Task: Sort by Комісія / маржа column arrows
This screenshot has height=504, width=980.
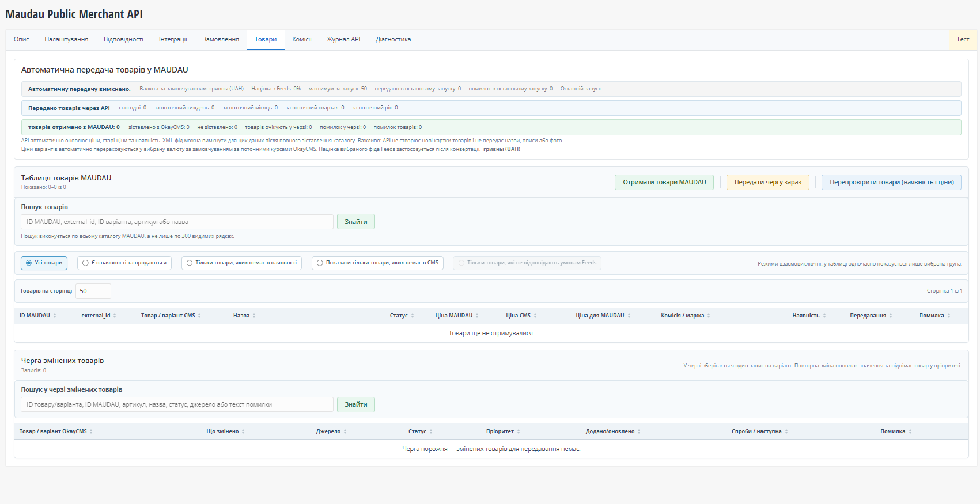Action: pos(709,316)
